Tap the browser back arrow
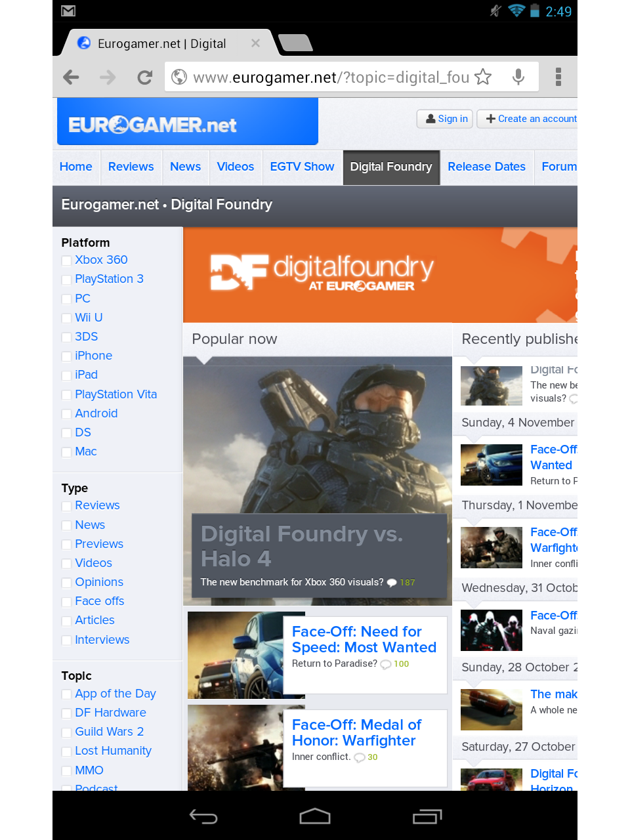The width and height of the screenshot is (630, 840). 71,77
